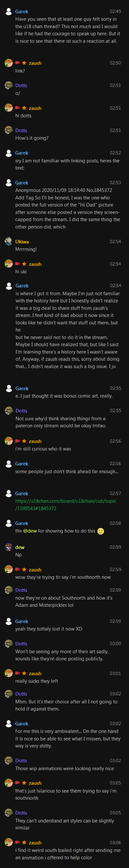Click the star on "i'm still curious who it was"
129x868 pixels.
pyautogui.click(x=24, y=441)
